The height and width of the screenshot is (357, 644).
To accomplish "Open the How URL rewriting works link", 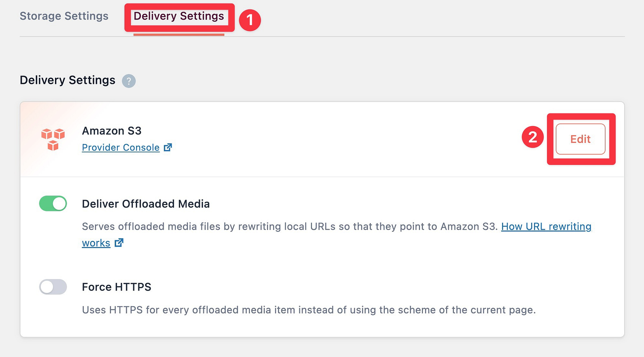I will 546,226.
